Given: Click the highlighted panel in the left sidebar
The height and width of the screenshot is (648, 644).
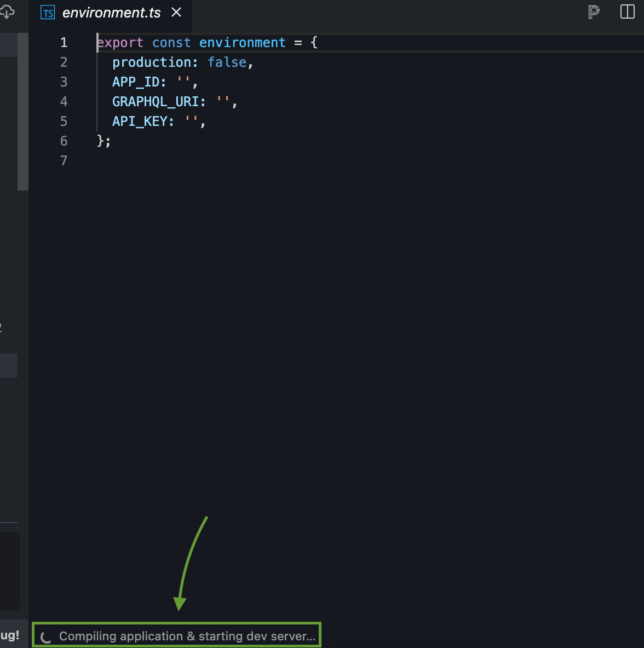Looking at the screenshot, I should pos(9,366).
